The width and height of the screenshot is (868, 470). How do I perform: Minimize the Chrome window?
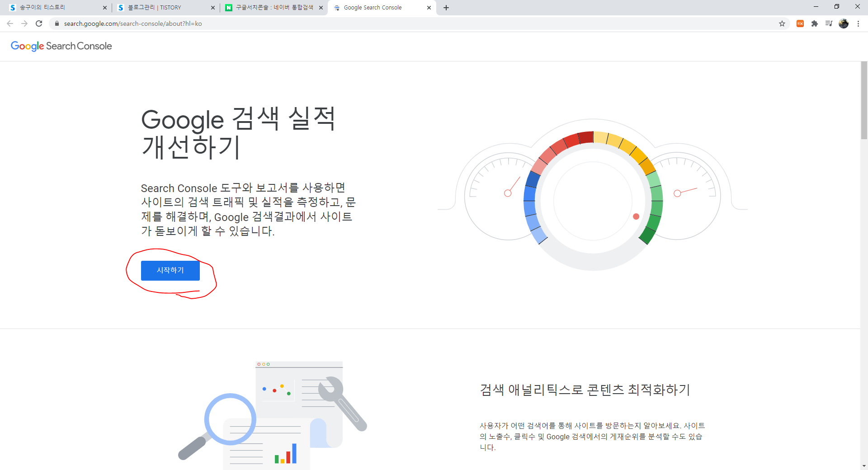pyautogui.click(x=816, y=7)
